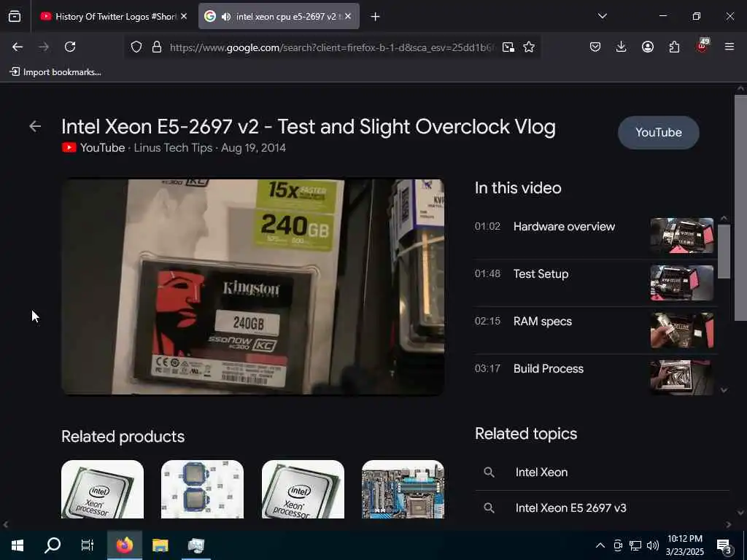Click the YouTube pill button
This screenshot has height=560, width=747.
(659, 133)
